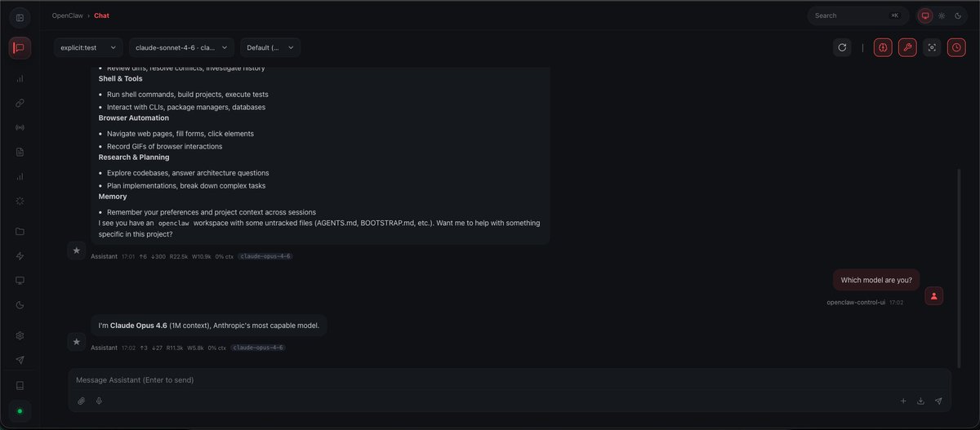Click the claude-opus-4-6 tag at 17:01
980x430 pixels.
pos(265,256)
